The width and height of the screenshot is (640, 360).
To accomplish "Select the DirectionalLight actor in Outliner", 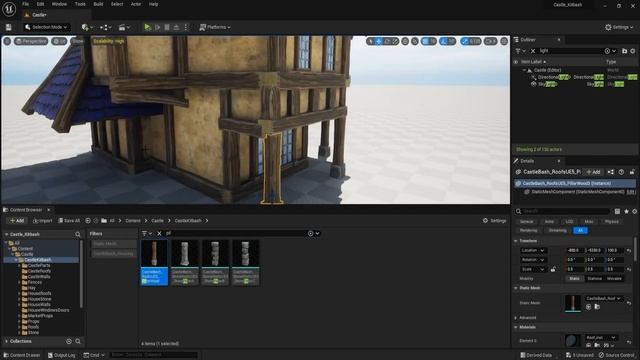I will [x=554, y=77].
